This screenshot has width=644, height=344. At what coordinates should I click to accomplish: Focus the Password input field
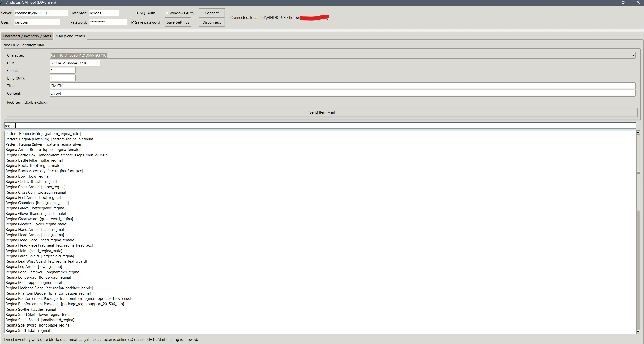pos(108,22)
